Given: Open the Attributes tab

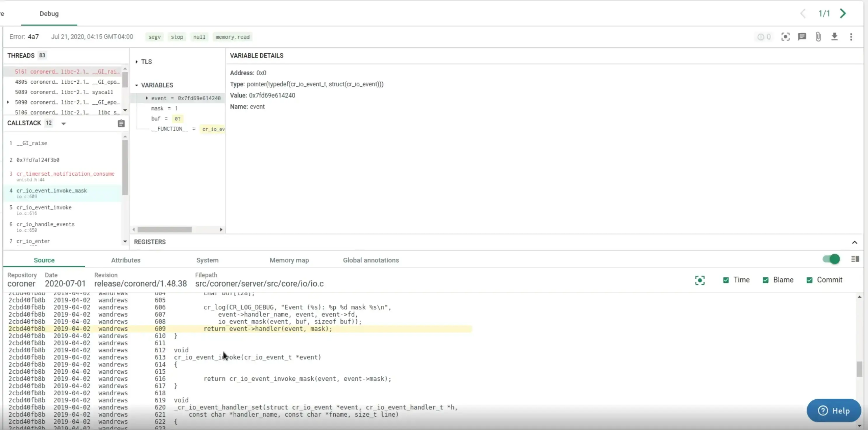Looking at the screenshot, I should pos(125,260).
